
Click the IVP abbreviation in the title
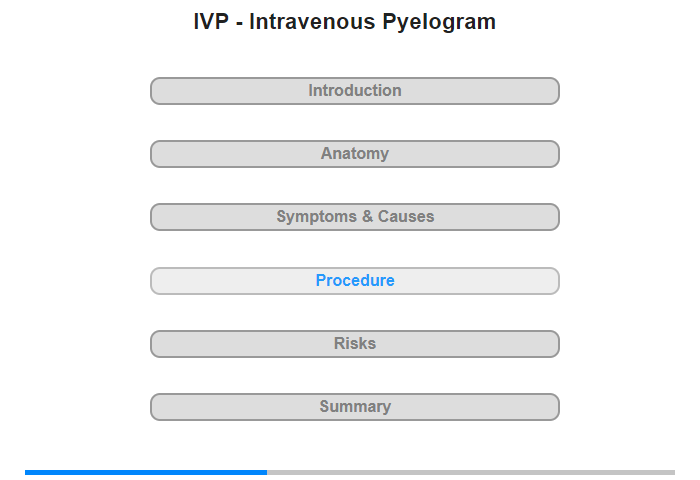coord(211,21)
